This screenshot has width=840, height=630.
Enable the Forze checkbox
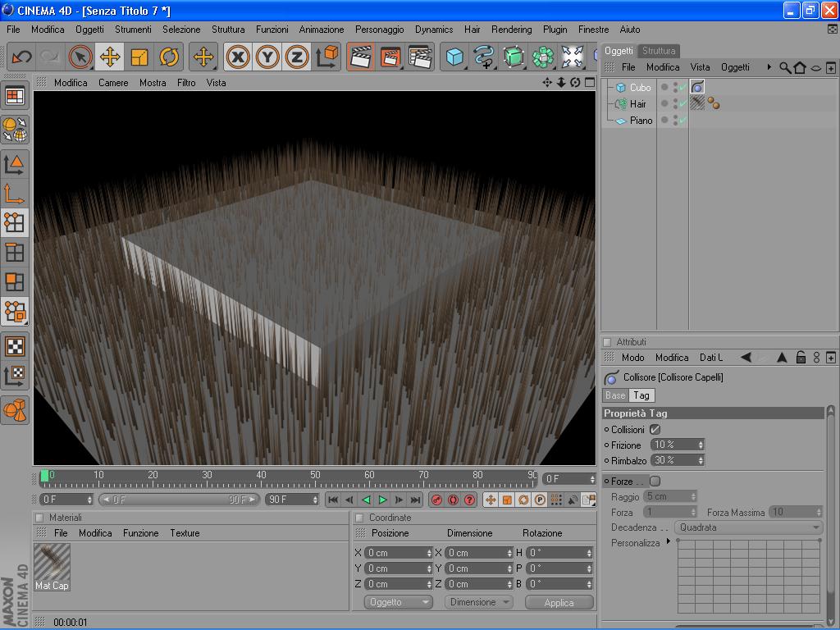655,482
